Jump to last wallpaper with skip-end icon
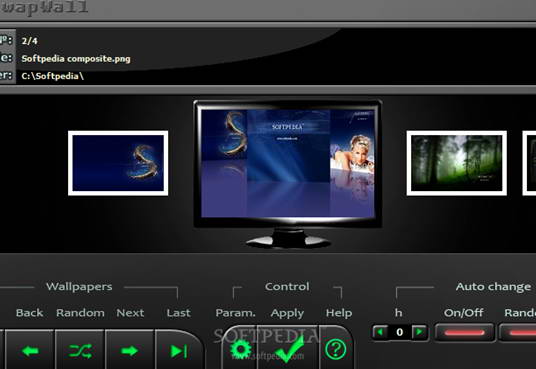Image resolution: width=536 pixels, height=369 pixels. point(178,350)
